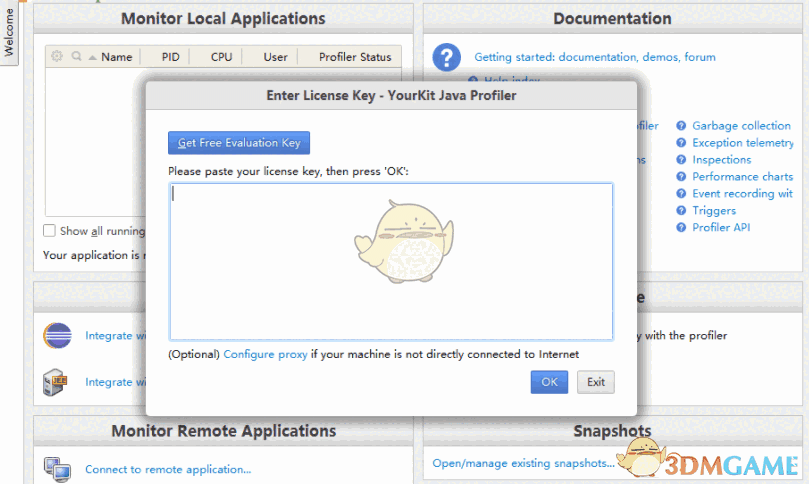Open the Inspections help link
Screen dimensions: 809x484
(x=721, y=159)
